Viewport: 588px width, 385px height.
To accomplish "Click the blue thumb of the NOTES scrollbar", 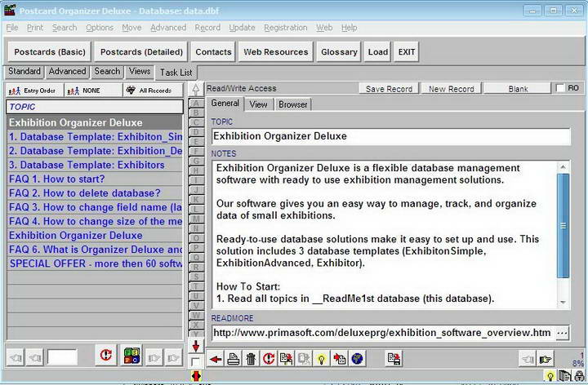I will pyautogui.click(x=563, y=226).
